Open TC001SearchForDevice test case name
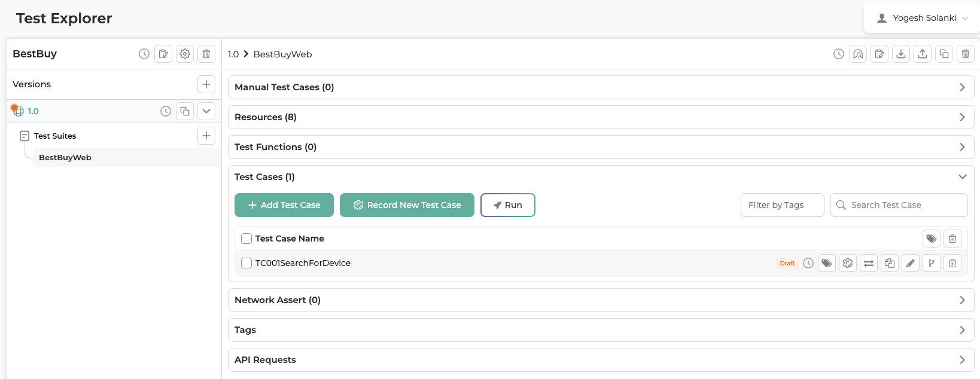Viewport: 980px width, 379px height. click(303, 263)
